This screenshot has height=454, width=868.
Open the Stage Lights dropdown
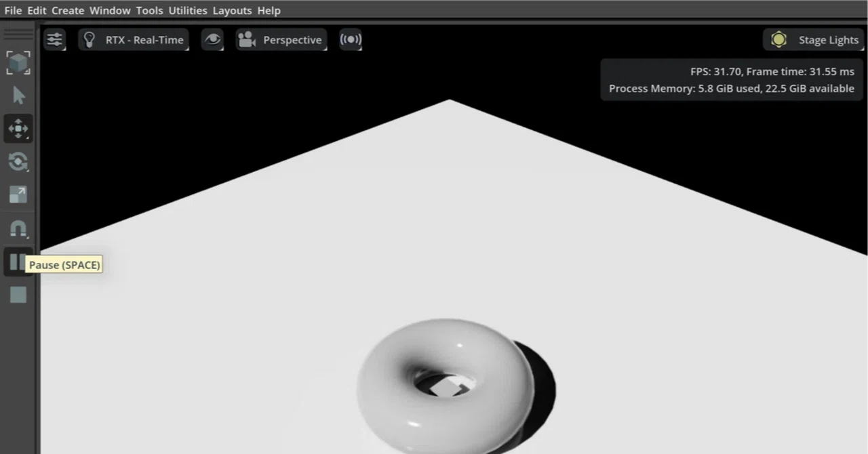pyautogui.click(x=814, y=39)
